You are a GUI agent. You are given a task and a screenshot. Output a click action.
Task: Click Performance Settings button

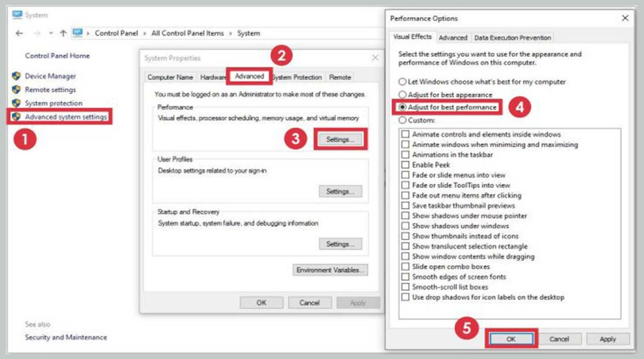tap(340, 140)
